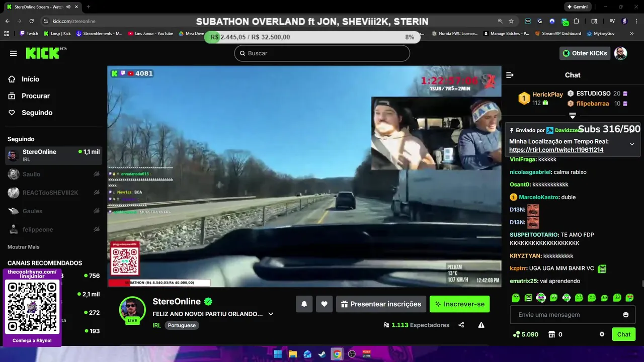The width and height of the screenshot is (644, 362).
Task: Expand the leaderboard handle below HerickPlay
Action: pyautogui.click(x=573, y=116)
